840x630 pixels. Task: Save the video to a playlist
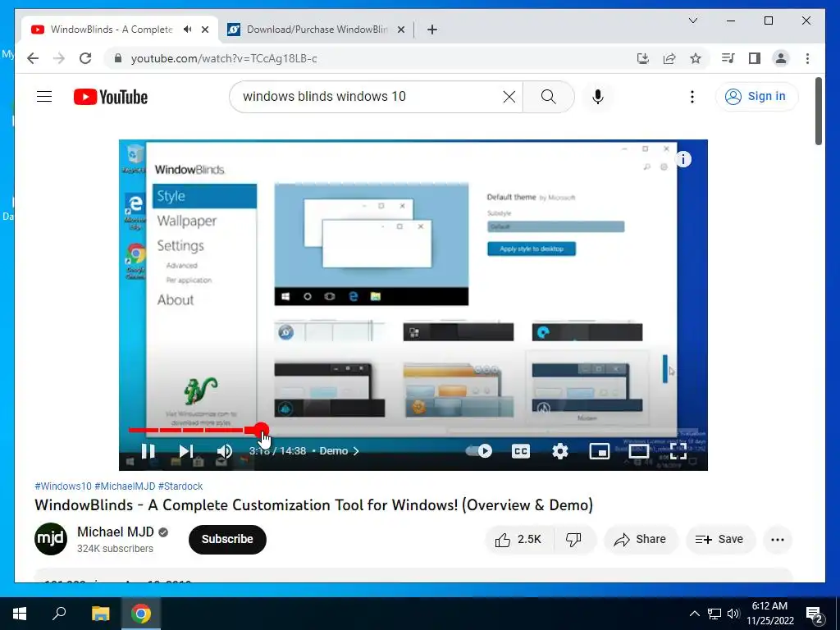pyautogui.click(x=720, y=540)
